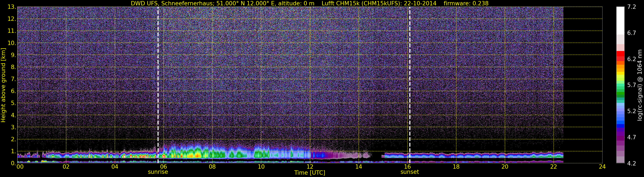Click the 7.2 colorbar value label
This screenshot has height=177, width=644.
pos(632,7)
